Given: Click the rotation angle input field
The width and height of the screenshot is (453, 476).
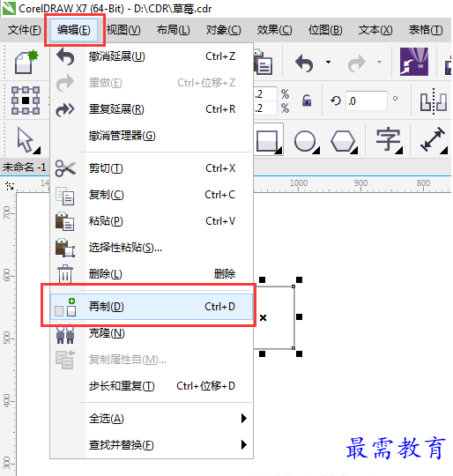Looking at the screenshot, I should (367, 100).
